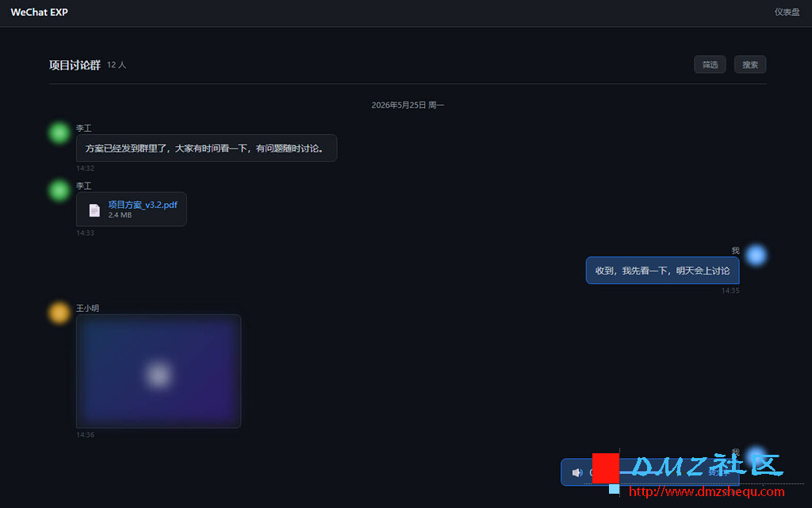Click the PDF file document icon
The height and width of the screenshot is (508, 812).
pyautogui.click(x=94, y=210)
